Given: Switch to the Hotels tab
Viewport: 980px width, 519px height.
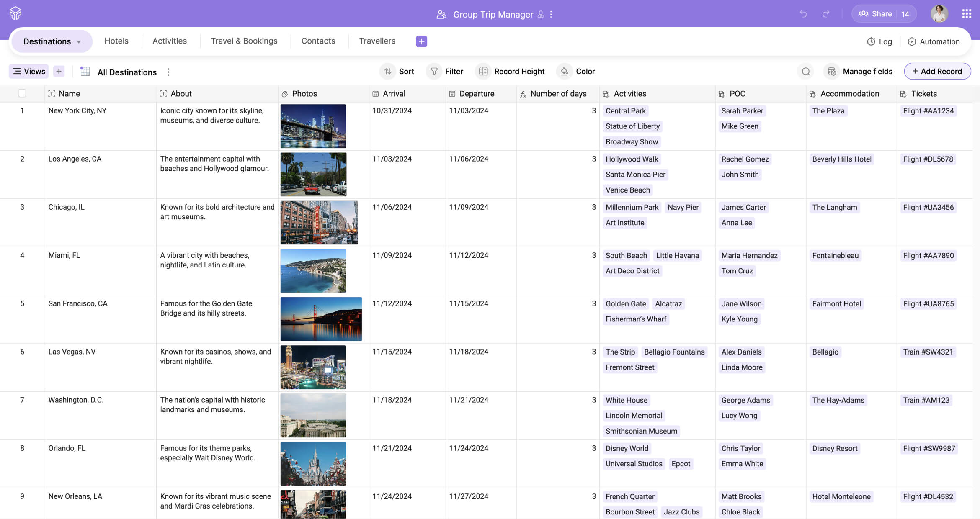Looking at the screenshot, I should pos(116,41).
